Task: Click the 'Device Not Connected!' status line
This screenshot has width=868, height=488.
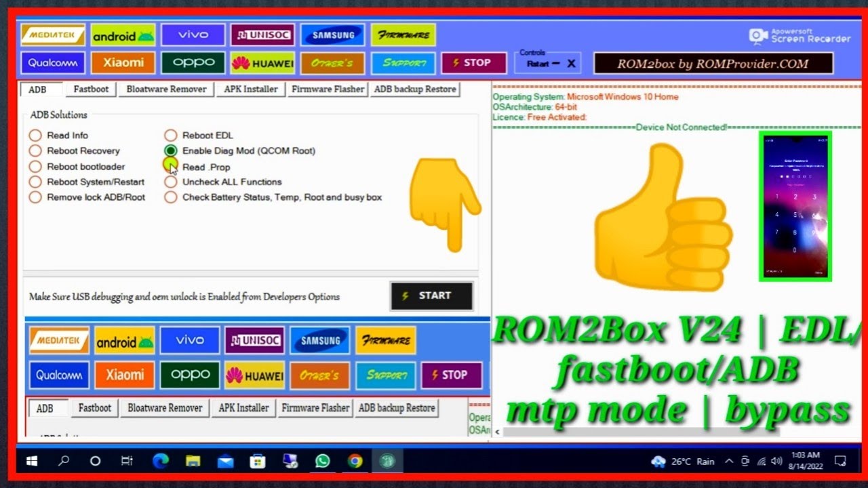Action: (x=681, y=127)
